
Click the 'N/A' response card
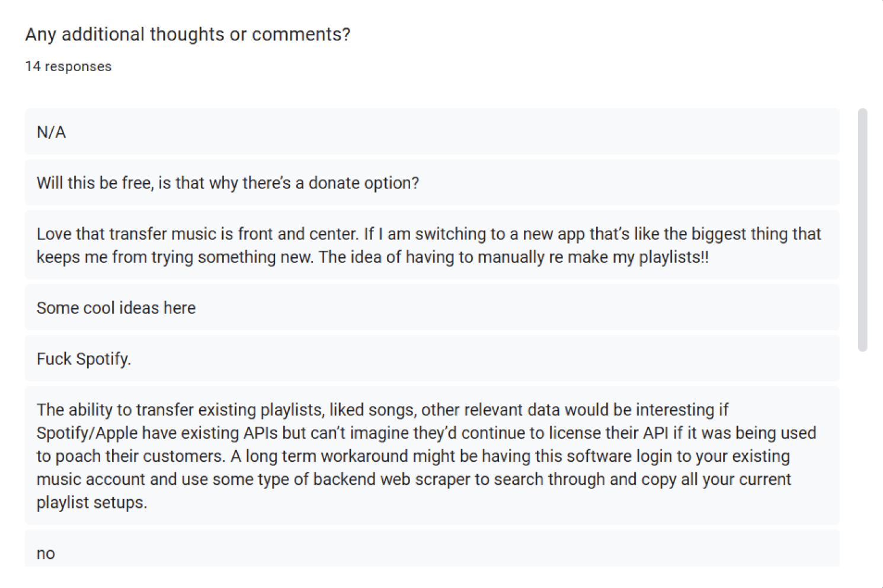pyautogui.click(x=431, y=132)
